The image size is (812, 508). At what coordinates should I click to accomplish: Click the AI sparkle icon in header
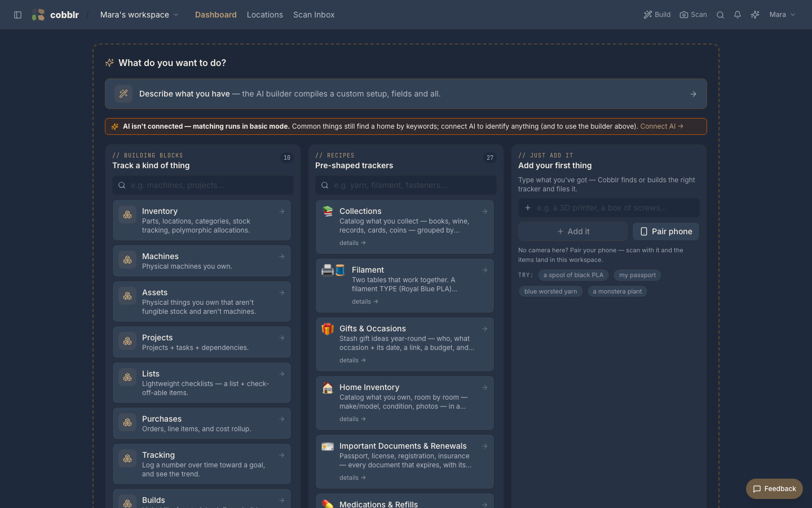pyautogui.click(x=755, y=15)
